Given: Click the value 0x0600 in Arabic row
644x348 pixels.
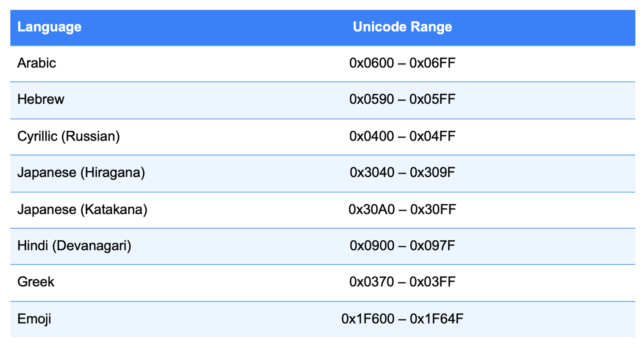Looking at the screenshot, I should [372, 63].
